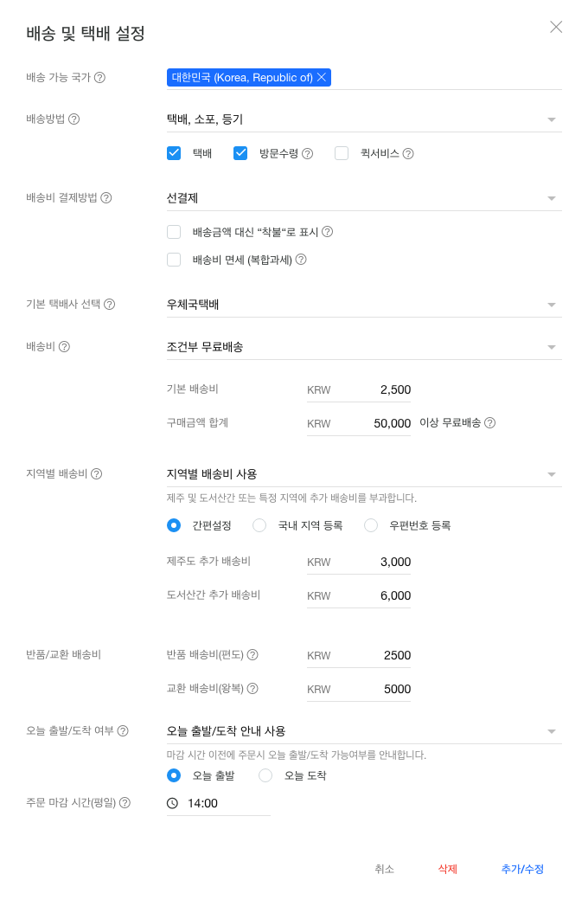This screenshot has width=588, height=900.
Task: Uncheck the 택배 checkbox
Action: (174, 153)
